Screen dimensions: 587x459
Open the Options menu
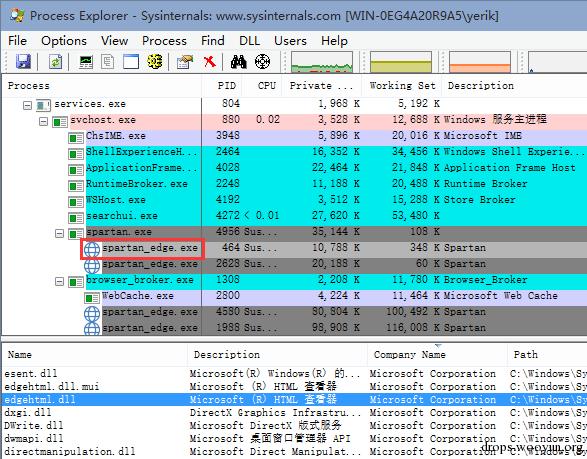click(64, 40)
